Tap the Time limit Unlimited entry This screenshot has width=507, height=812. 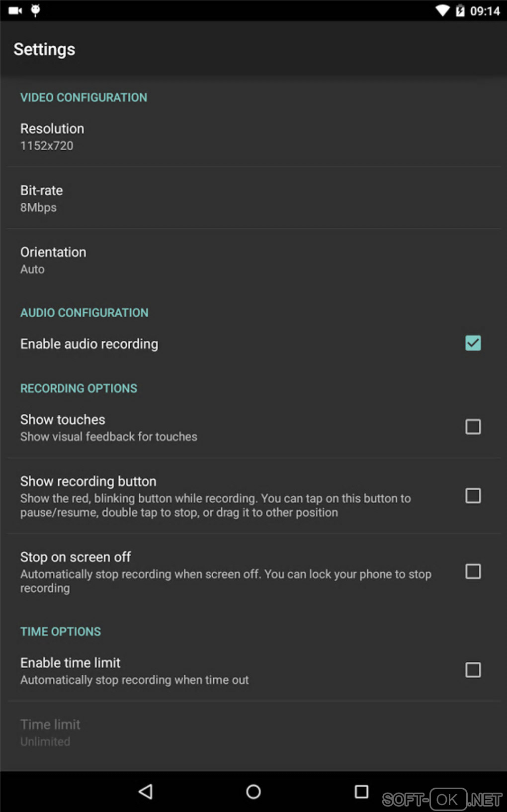50,732
